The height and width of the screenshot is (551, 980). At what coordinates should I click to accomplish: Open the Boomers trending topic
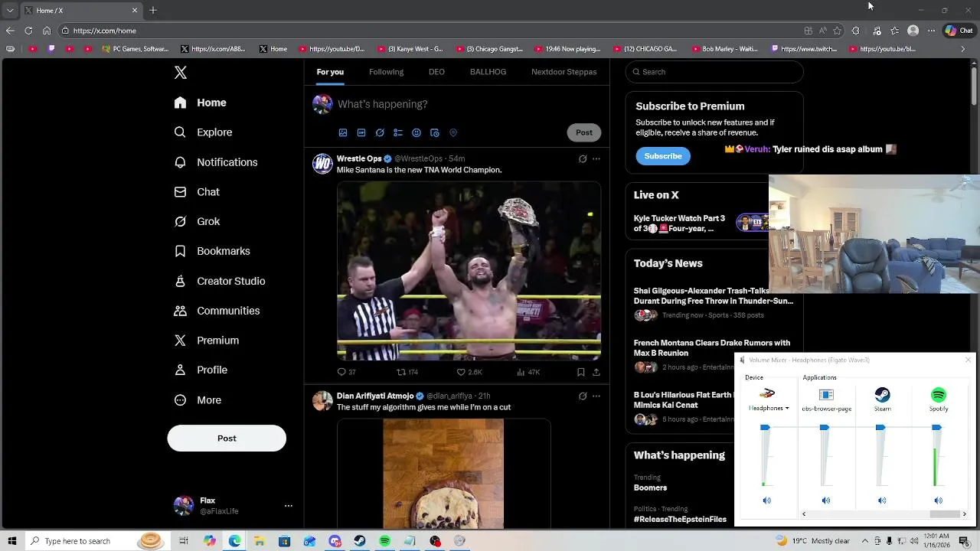[x=650, y=487]
